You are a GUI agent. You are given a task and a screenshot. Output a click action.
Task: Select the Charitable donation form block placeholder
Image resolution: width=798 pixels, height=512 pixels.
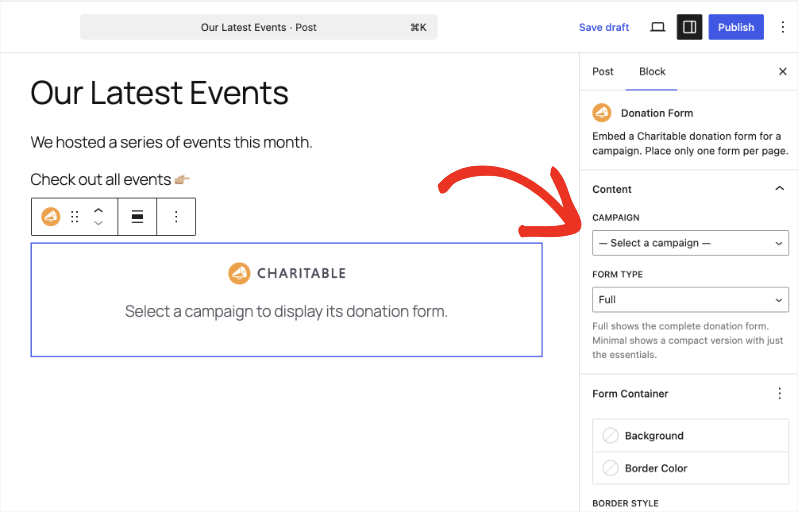point(287,300)
